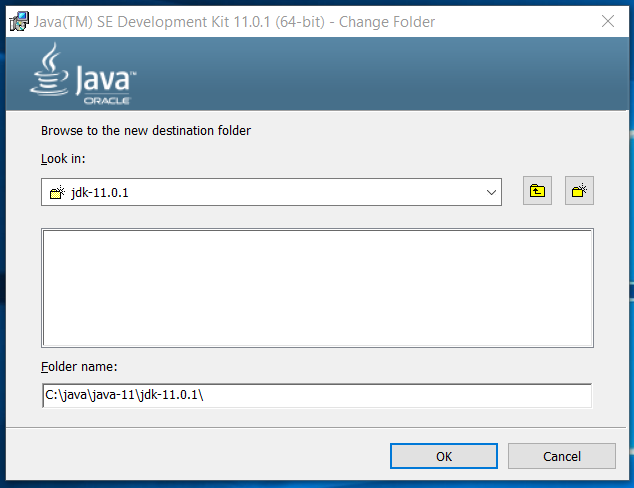Click the 'Look in:' label

63,158
